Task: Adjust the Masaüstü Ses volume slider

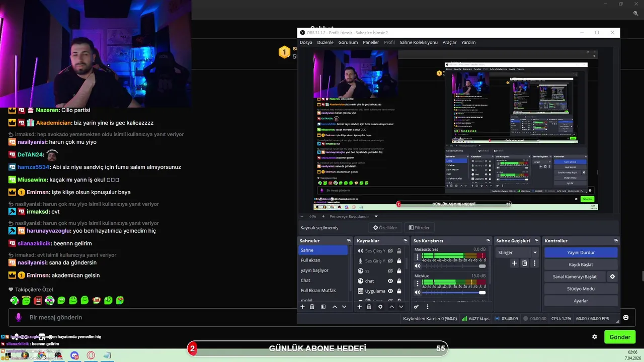Action: point(454,266)
